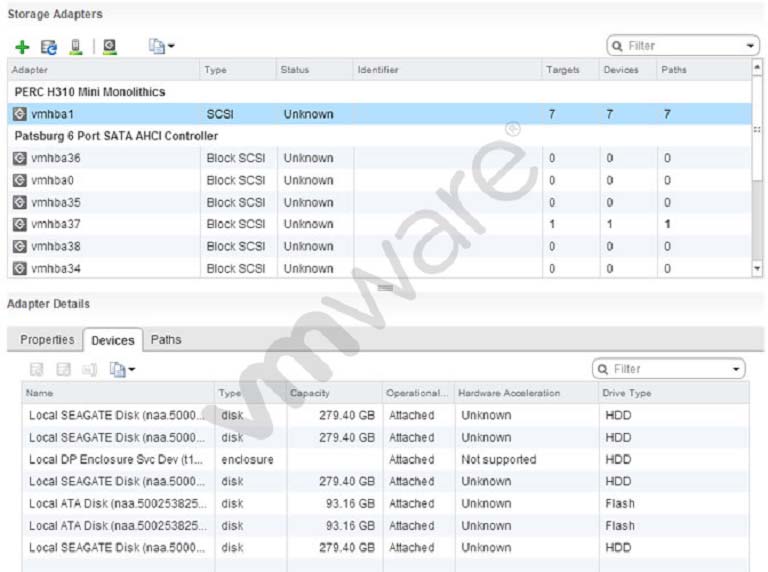Open the Devices filter dropdown arrow
The height and width of the screenshot is (572, 768).
(736, 369)
